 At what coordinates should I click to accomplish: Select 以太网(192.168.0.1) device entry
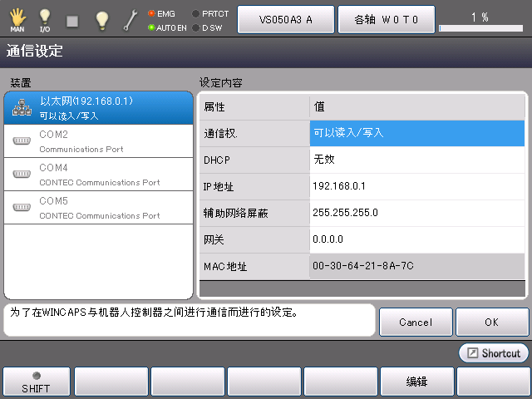(x=98, y=108)
